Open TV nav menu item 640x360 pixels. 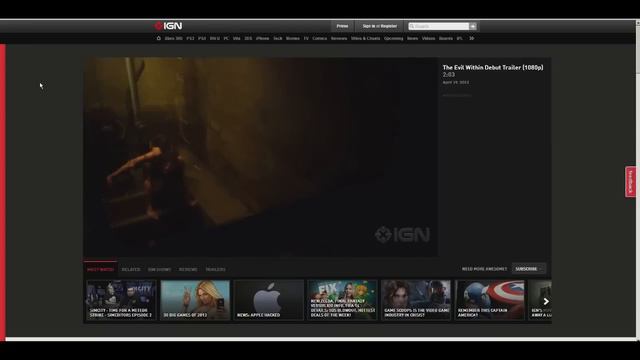(306, 38)
